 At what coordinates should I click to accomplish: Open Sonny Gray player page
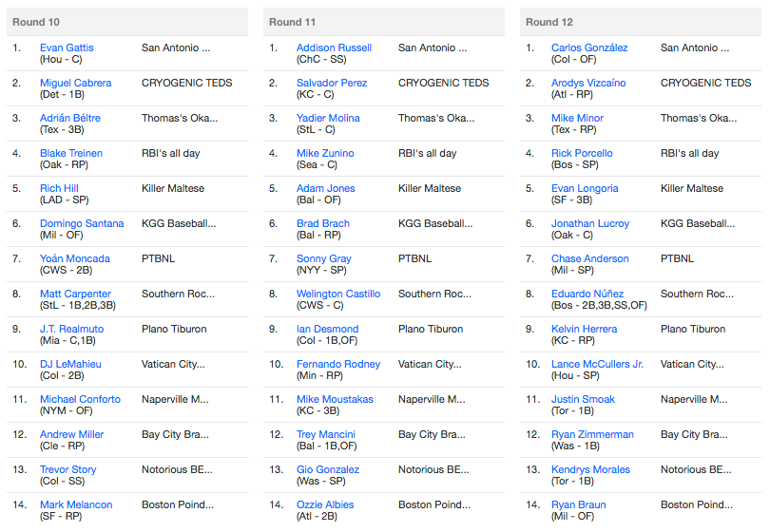tap(323, 258)
